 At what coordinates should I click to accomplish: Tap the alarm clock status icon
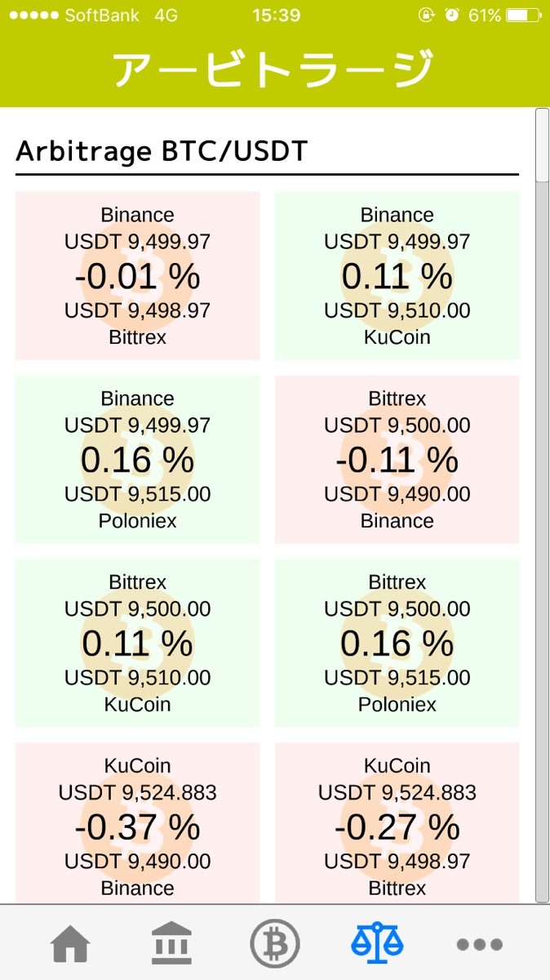point(453,16)
